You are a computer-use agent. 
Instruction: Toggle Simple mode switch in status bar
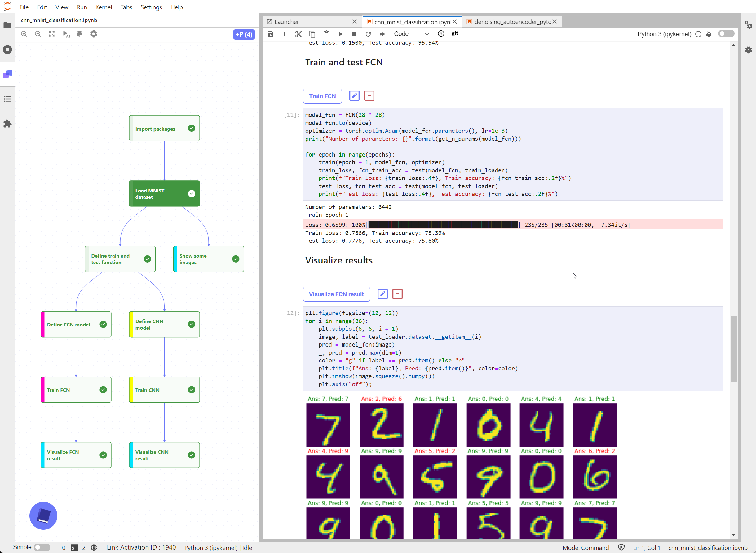tap(42, 547)
